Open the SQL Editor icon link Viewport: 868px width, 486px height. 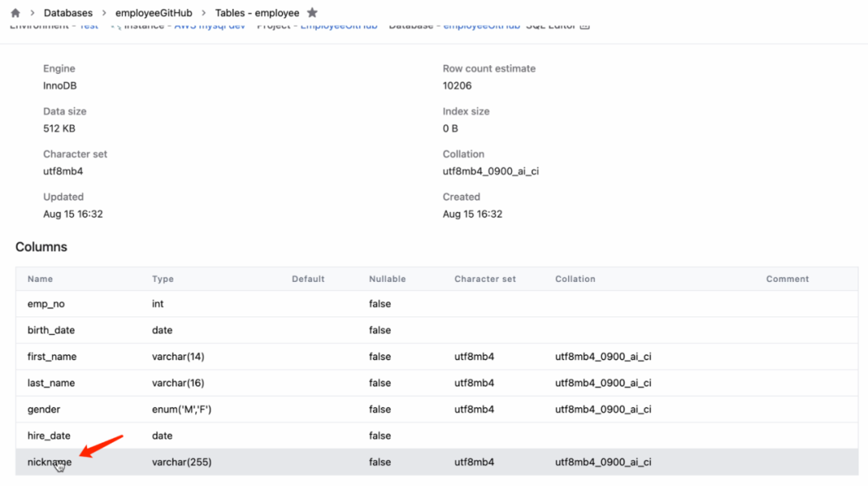584,27
